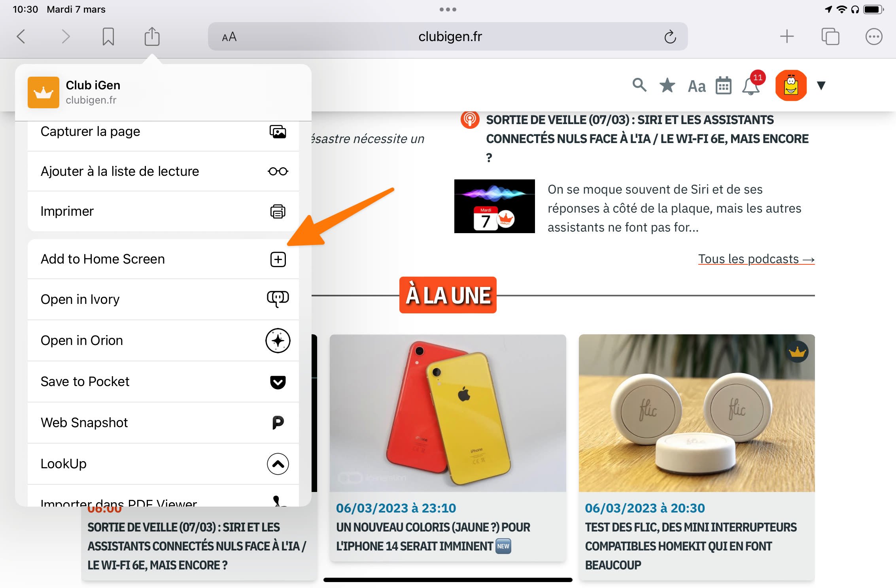Follow the Tous les podcasts link

click(756, 259)
